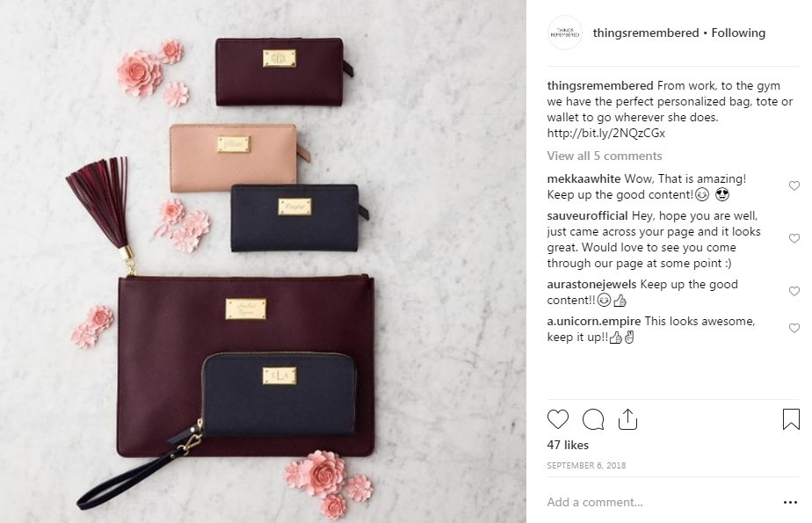The image size is (812, 523).
Task: Open the September 6, 2018 timestamp
Action: [x=586, y=466]
